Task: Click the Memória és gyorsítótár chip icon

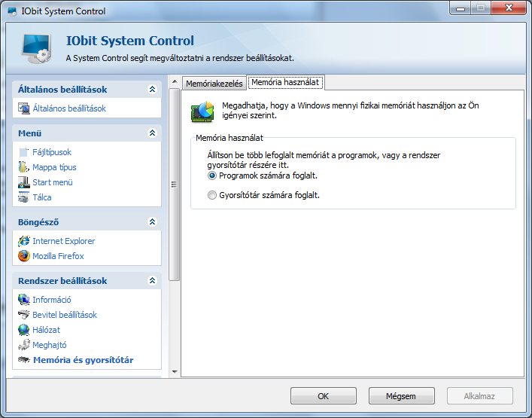Action: (x=24, y=359)
